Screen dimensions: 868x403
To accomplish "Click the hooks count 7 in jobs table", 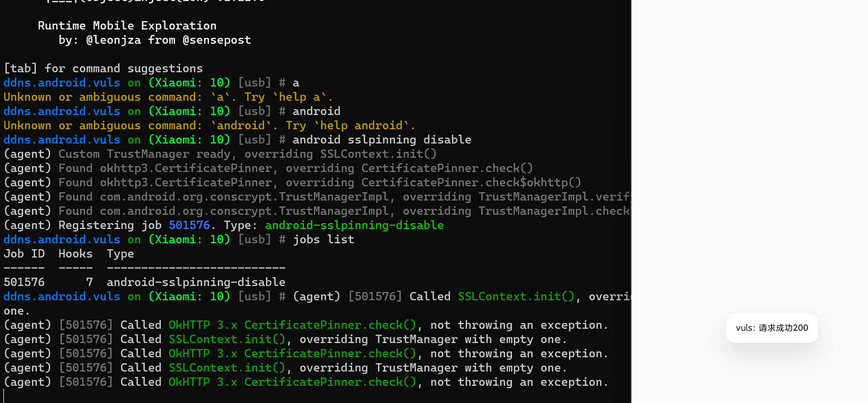I will click(x=89, y=282).
